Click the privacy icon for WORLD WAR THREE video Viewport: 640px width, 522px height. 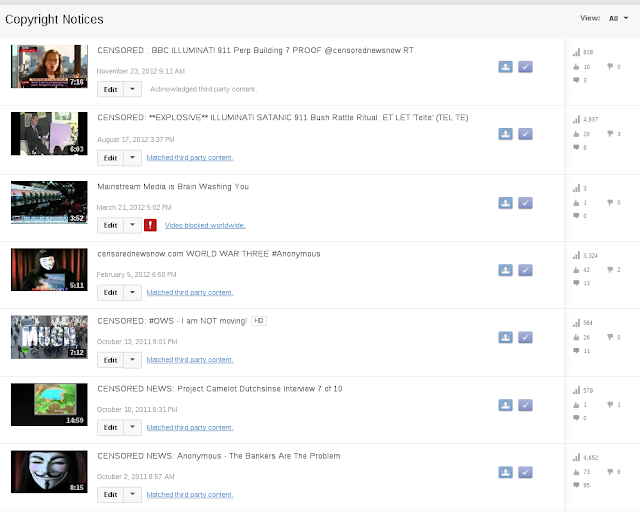click(x=505, y=270)
